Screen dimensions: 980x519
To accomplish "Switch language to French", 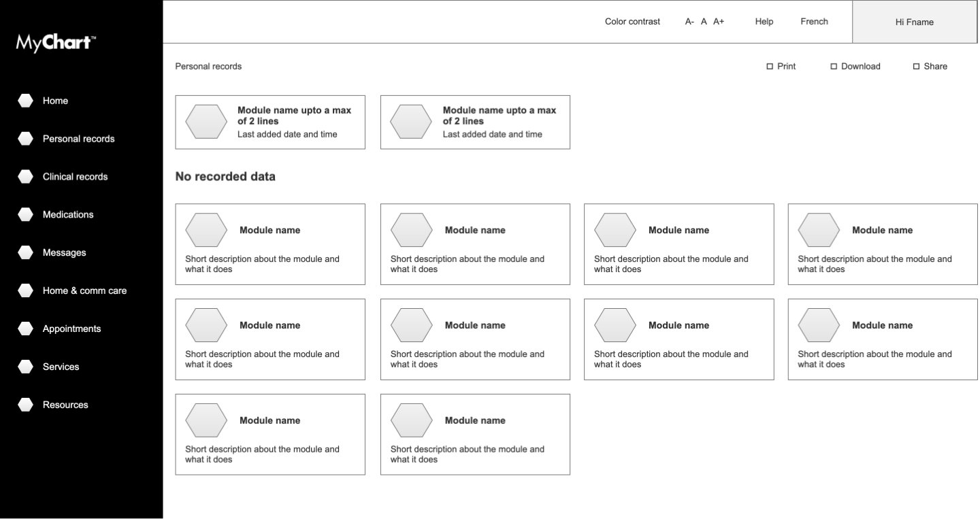I will [814, 21].
